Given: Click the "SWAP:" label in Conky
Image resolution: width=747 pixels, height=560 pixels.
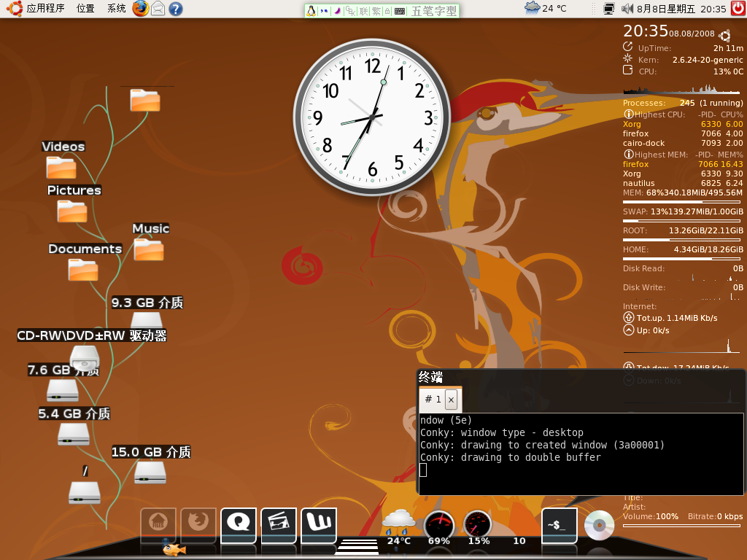Looking at the screenshot, I should tap(635, 211).
